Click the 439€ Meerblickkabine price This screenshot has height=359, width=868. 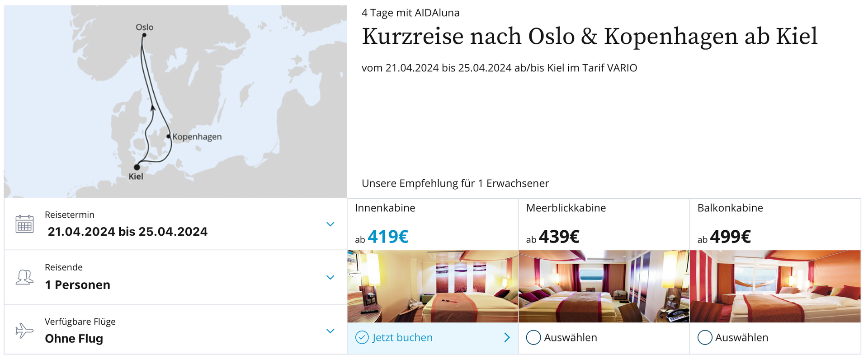click(559, 237)
